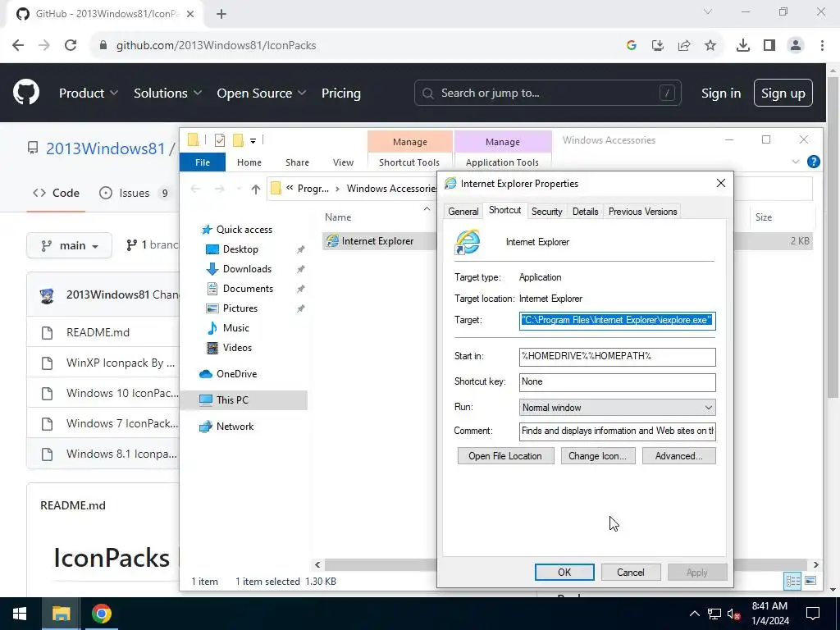This screenshot has width=840, height=630.
Task: Click the Google icon in the address bar
Action: 631,46
